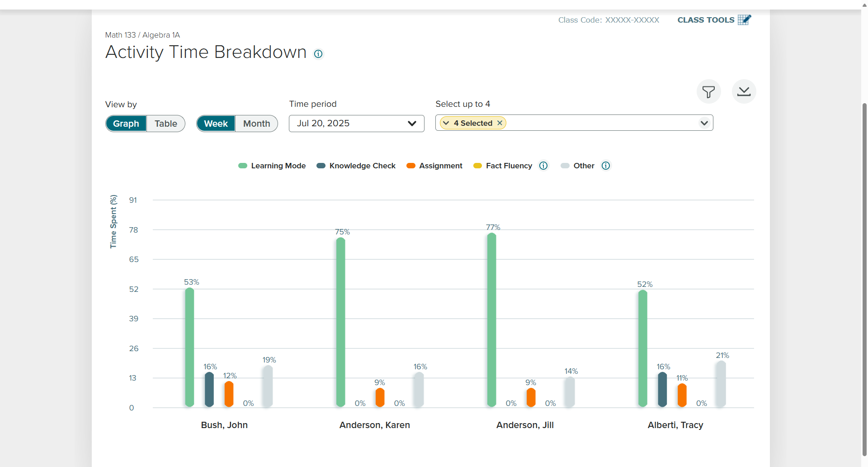
Task: Click info icon beside Activity Time Breakdown
Action: point(318,54)
